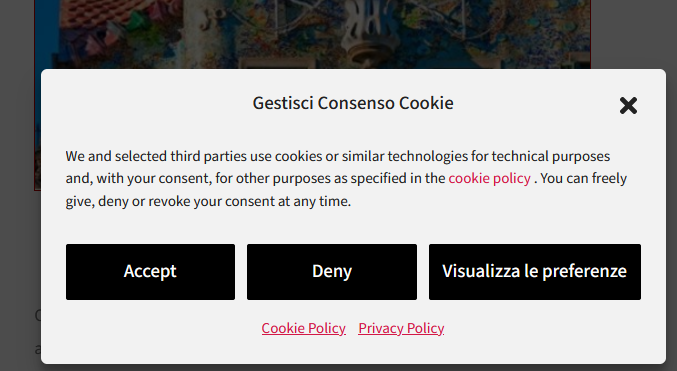Click the colorful mosaic image behind dialog
677x371 pixels.
coord(313,34)
